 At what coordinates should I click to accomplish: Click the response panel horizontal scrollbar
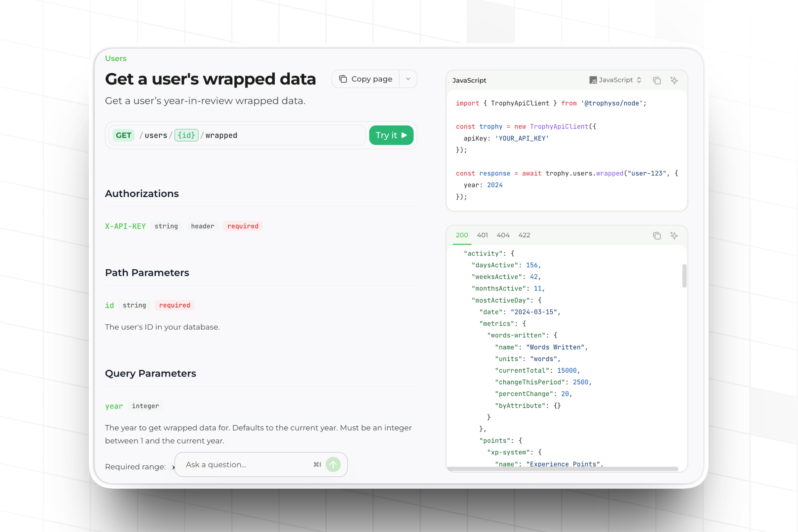[563, 469]
